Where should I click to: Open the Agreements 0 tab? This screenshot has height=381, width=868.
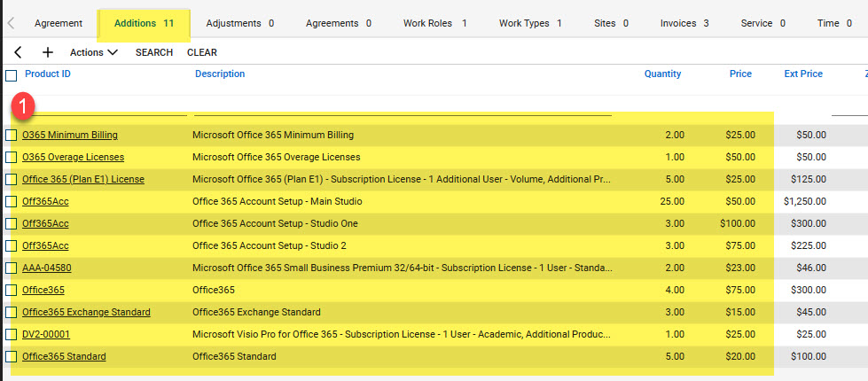pyautogui.click(x=338, y=23)
